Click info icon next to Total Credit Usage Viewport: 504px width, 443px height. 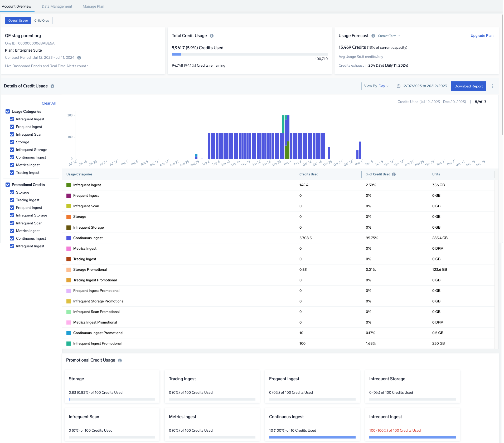(212, 36)
